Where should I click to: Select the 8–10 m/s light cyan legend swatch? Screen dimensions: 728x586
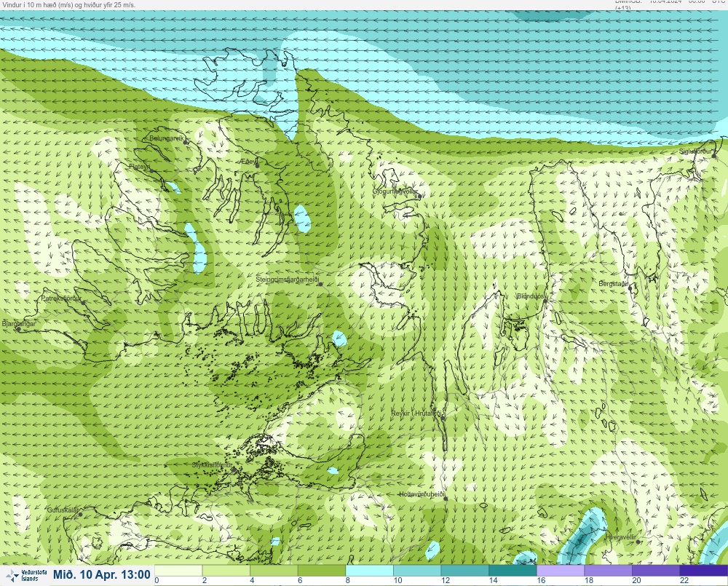coord(370,570)
